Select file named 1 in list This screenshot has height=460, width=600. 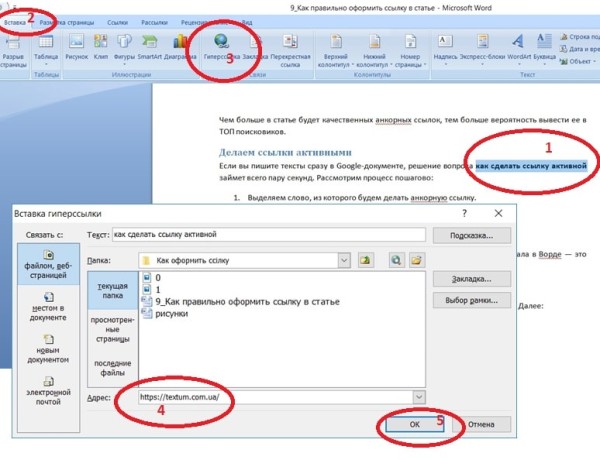pos(152,289)
